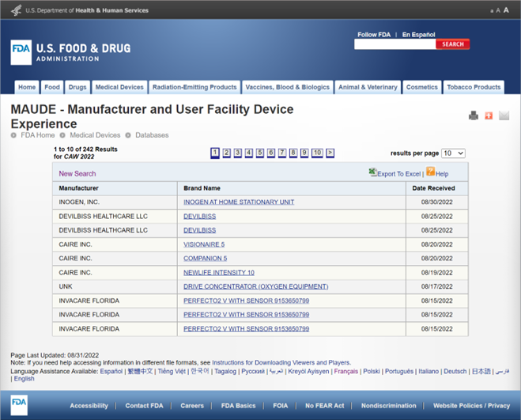Image resolution: width=521 pixels, height=420 pixels.
Task: Open VISIONAIRE 5 report link
Action: point(204,244)
